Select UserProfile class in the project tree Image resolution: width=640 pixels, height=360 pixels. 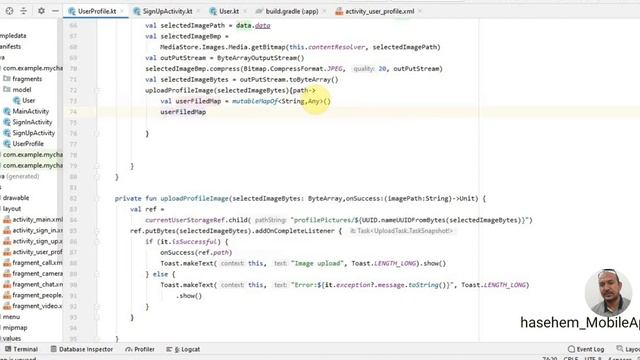(28, 144)
